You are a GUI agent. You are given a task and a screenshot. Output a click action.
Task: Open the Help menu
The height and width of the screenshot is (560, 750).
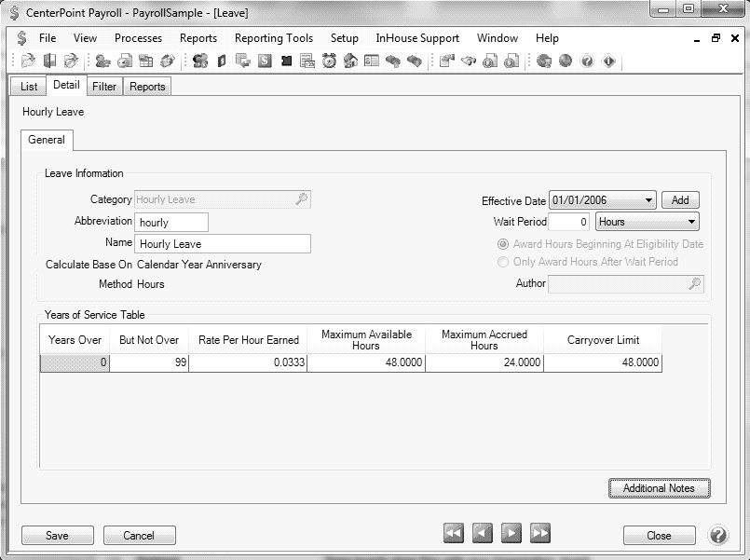click(547, 38)
